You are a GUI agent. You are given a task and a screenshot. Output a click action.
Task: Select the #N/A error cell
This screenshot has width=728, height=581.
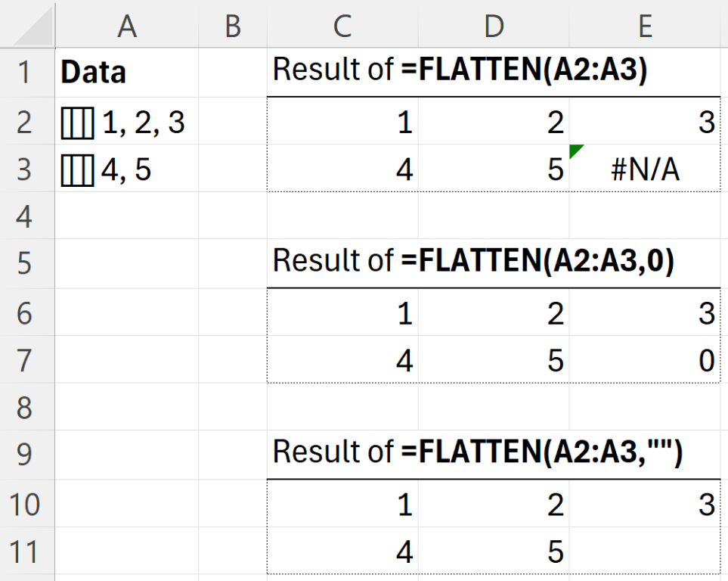tap(646, 168)
